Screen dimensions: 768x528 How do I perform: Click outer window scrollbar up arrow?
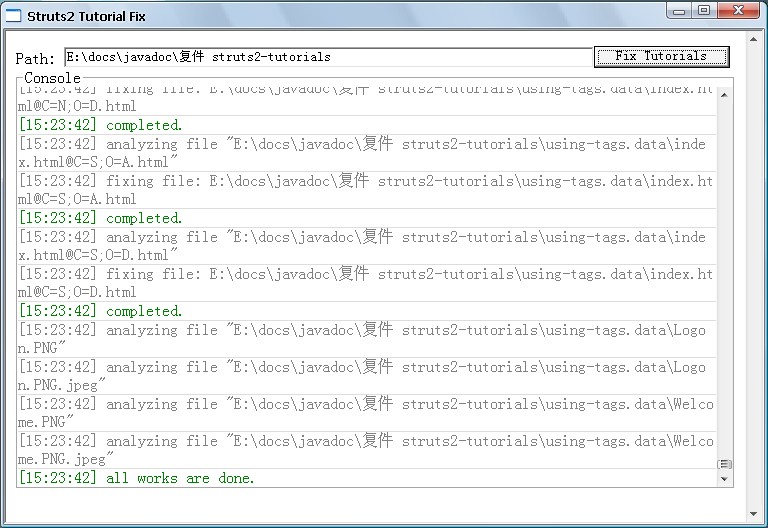coord(753,39)
